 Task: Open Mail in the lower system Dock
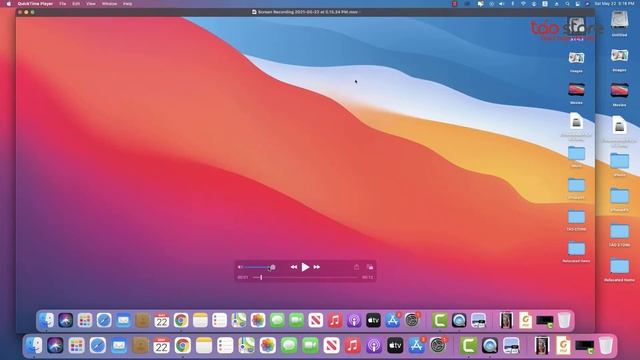tap(119, 346)
